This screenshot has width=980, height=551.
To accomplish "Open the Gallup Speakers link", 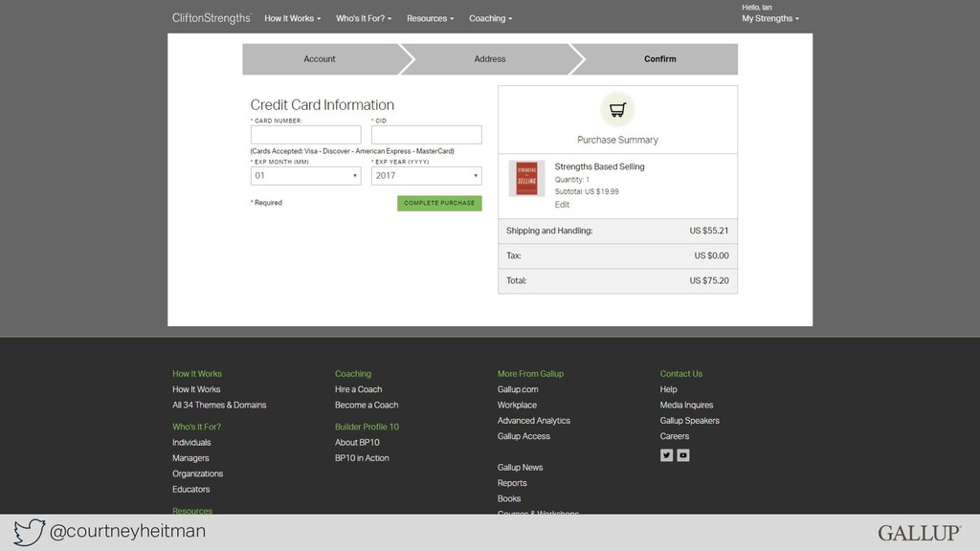I will tap(689, 421).
